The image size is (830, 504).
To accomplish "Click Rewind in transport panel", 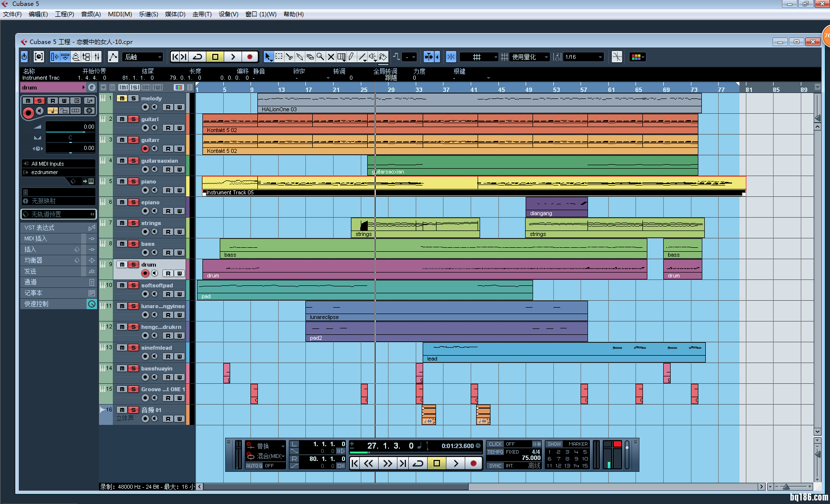I will pyautogui.click(x=369, y=463).
